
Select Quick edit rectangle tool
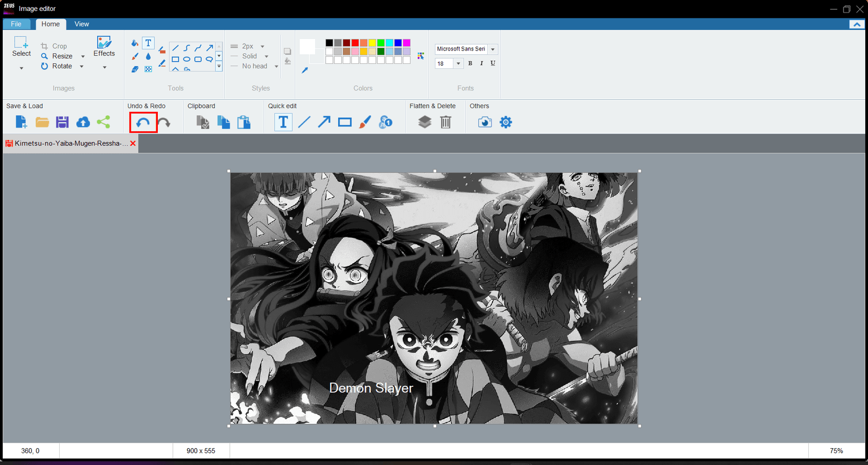point(345,122)
